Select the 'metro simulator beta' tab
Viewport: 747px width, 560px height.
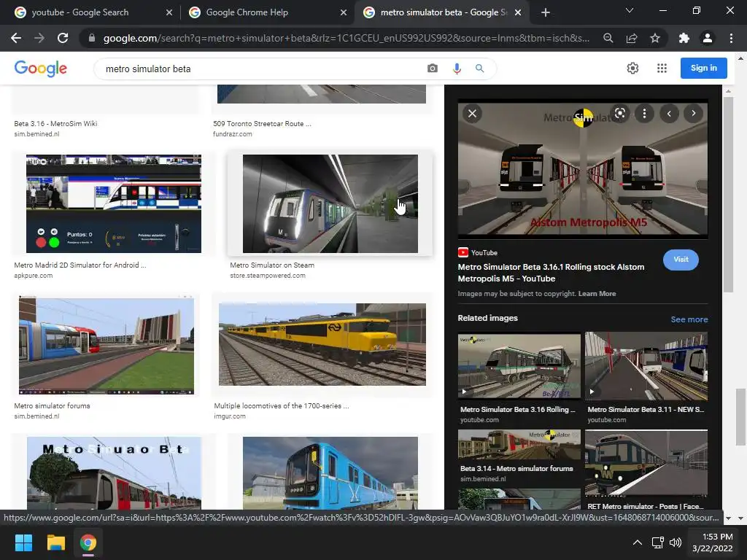441,12
